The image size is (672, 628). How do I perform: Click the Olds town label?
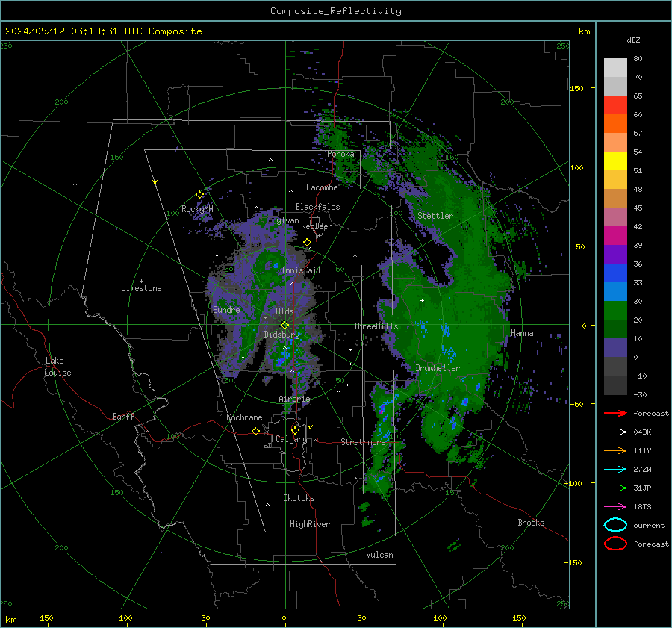tap(284, 311)
